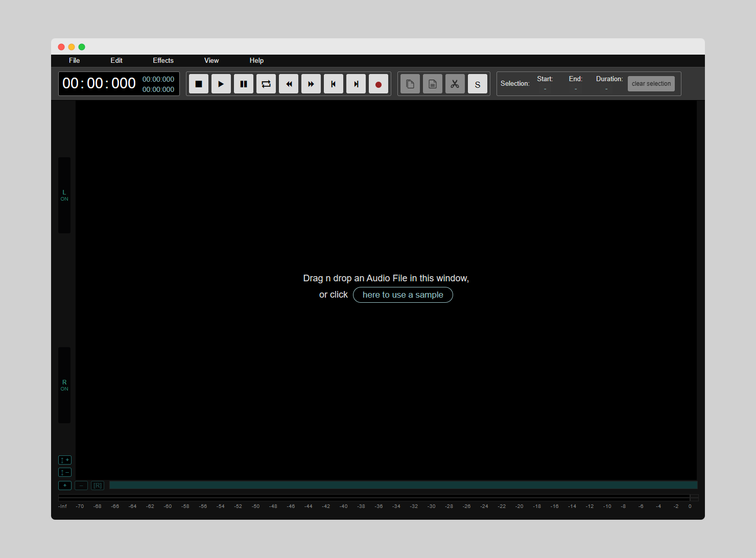Start playback with the Play button

coord(221,84)
